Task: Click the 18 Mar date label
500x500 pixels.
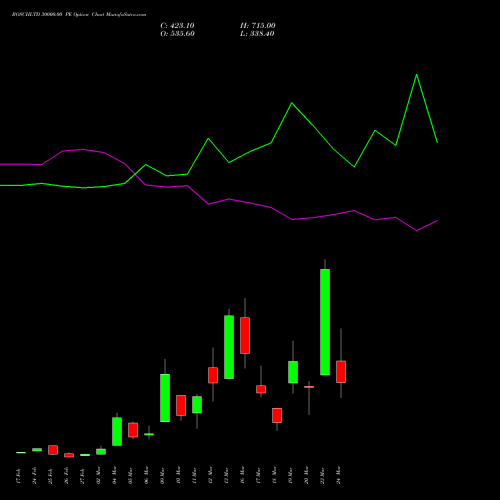Action: (x=274, y=475)
